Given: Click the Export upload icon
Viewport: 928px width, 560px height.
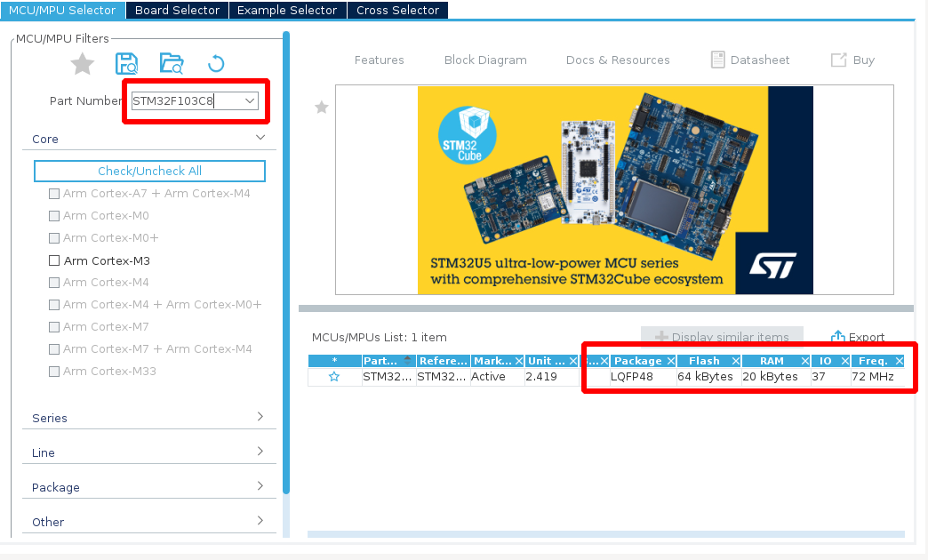Looking at the screenshot, I should (x=837, y=337).
